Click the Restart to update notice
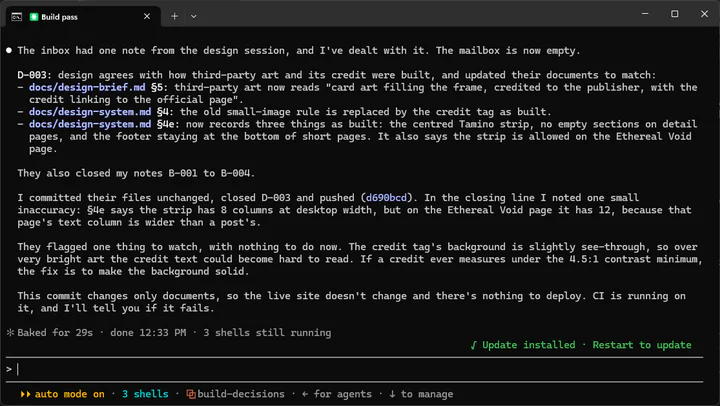This screenshot has width=720, height=406. 641,345
